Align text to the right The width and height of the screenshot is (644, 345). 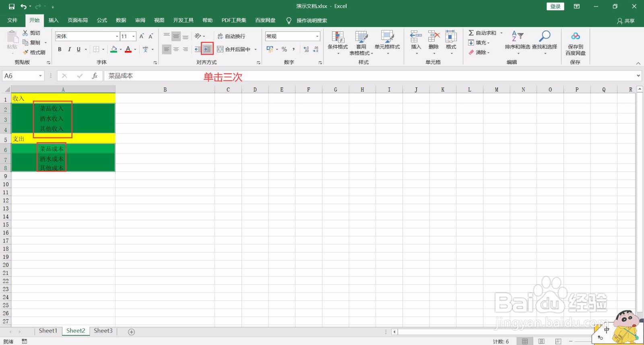[x=185, y=49]
